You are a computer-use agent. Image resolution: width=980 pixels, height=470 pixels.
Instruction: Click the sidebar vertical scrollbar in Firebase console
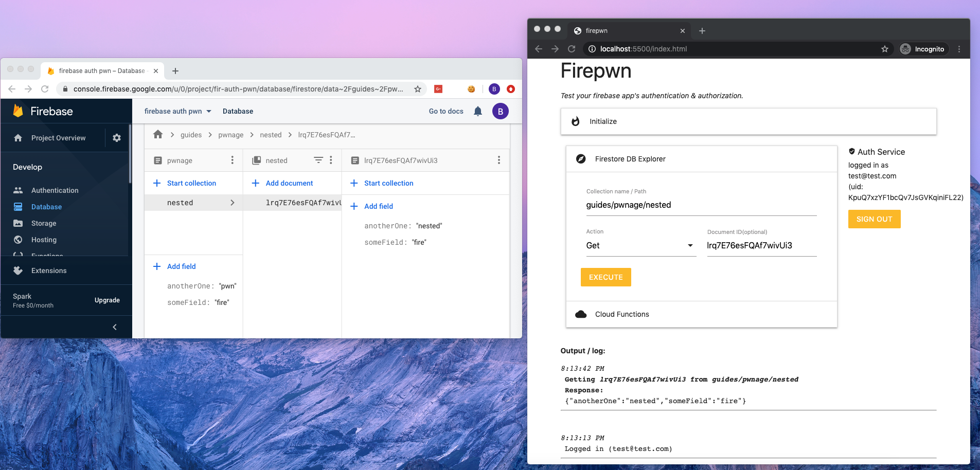(x=130, y=154)
